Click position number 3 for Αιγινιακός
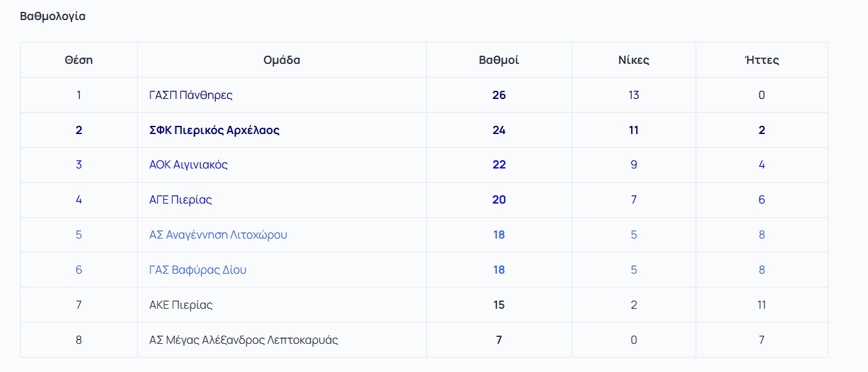Viewport: 868px width, 372px height. [x=78, y=165]
